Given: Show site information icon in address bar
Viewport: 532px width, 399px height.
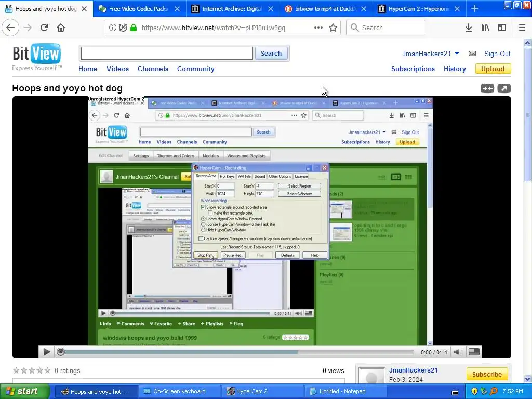Looking at the screenshot, I should (x=112, y=28).
